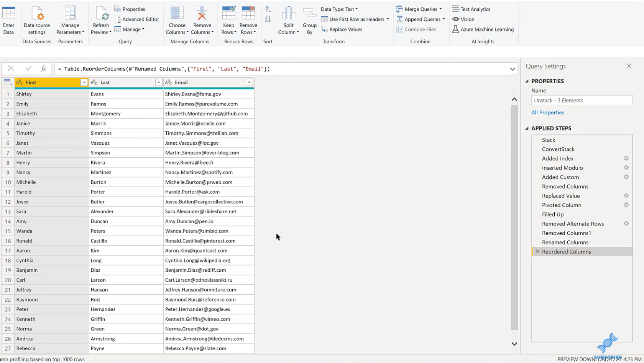The width and height of the screenshot is (644, 363).
Task: Open settings gear for Pivoted Column step
Action: click(626, 205)
